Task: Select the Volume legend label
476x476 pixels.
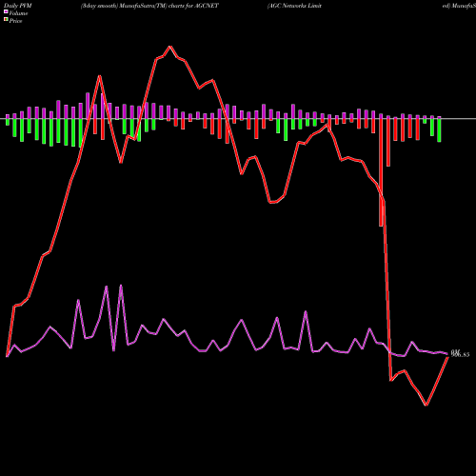Action: pos(18,13)
